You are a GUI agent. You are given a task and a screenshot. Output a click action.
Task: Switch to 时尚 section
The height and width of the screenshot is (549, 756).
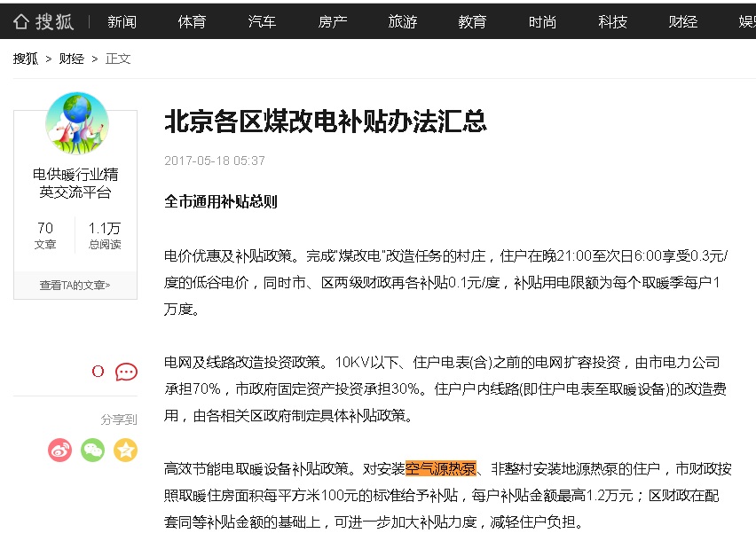(542, 22)
